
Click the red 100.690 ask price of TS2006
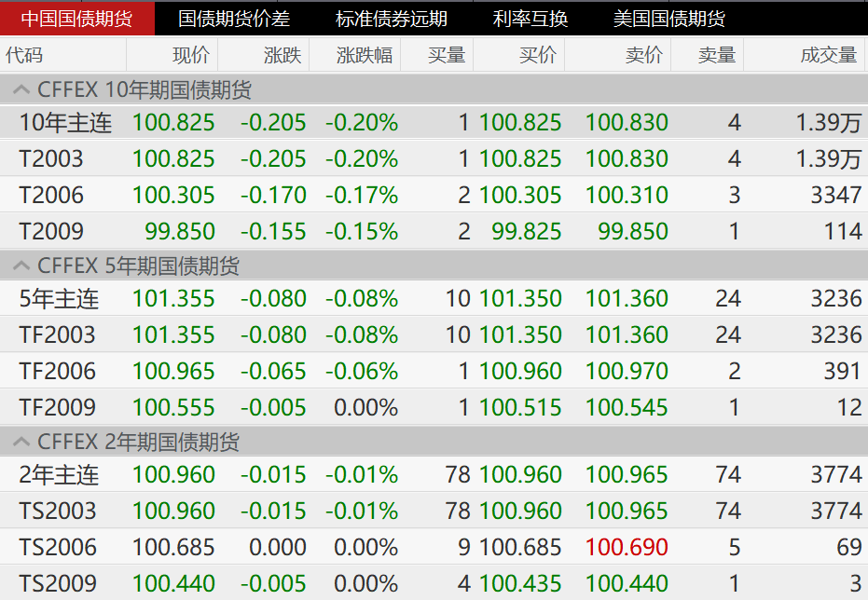(627, 547)
